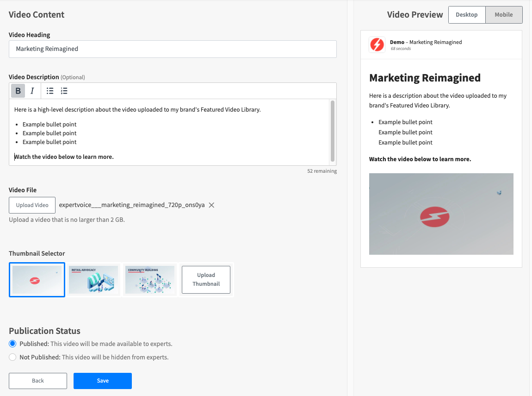
Task: Click the first 'Example bullet point' in editor
Action: tap(49, 124)
